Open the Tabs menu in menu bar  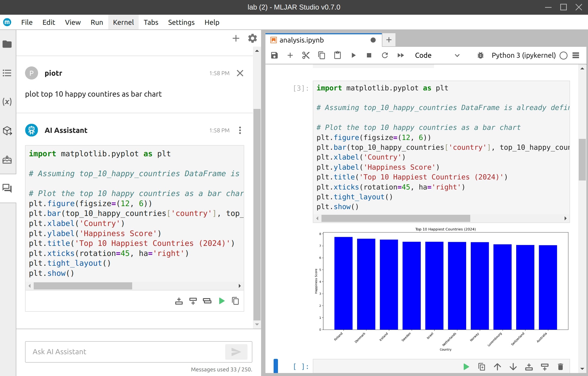(150, 22)
